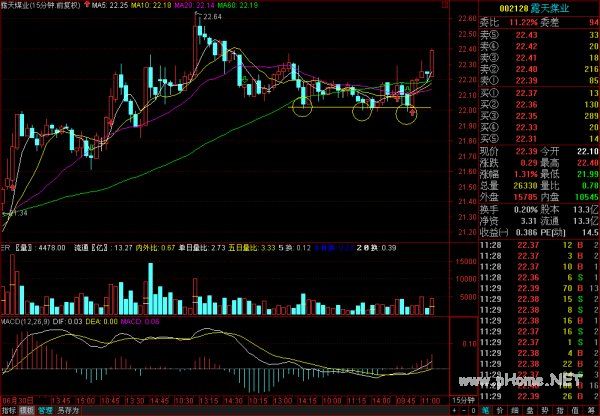Viewport: 600px width, 416px height.
Task: Click the 06月30日 date on time axis
Action: tap(17, 401)
